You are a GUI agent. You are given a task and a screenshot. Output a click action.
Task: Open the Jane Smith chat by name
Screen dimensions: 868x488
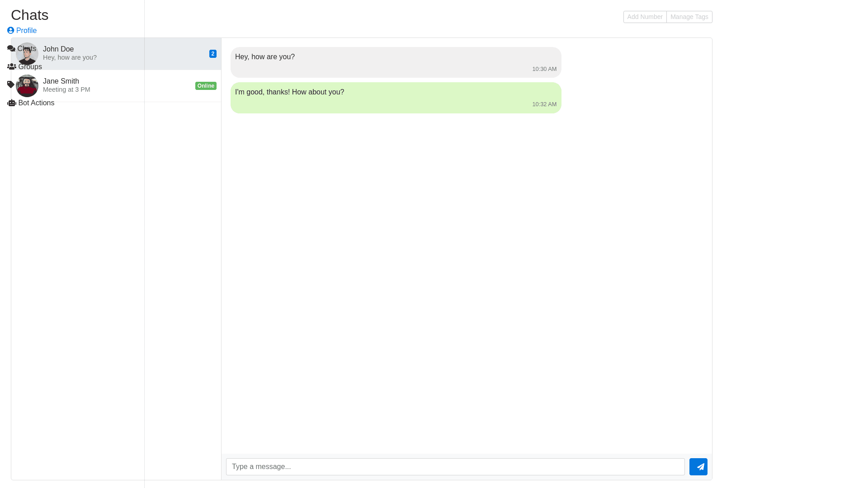tap(61, 81)
